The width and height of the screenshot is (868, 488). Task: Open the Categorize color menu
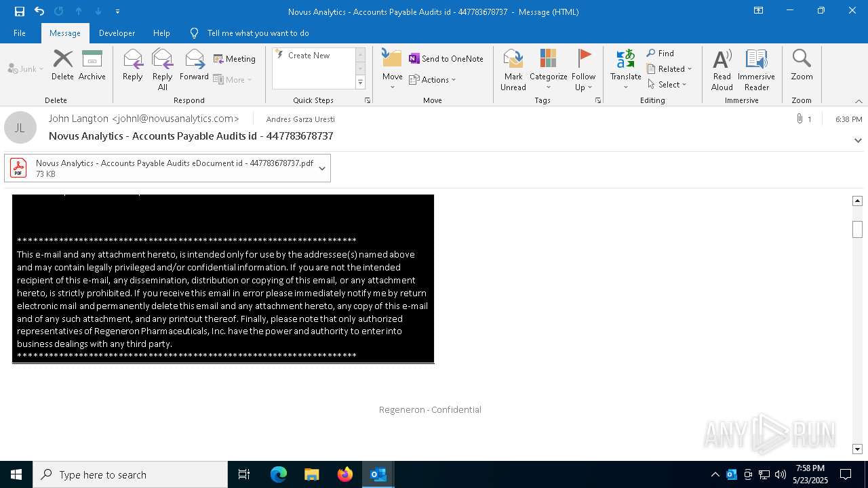click(548, 70)
